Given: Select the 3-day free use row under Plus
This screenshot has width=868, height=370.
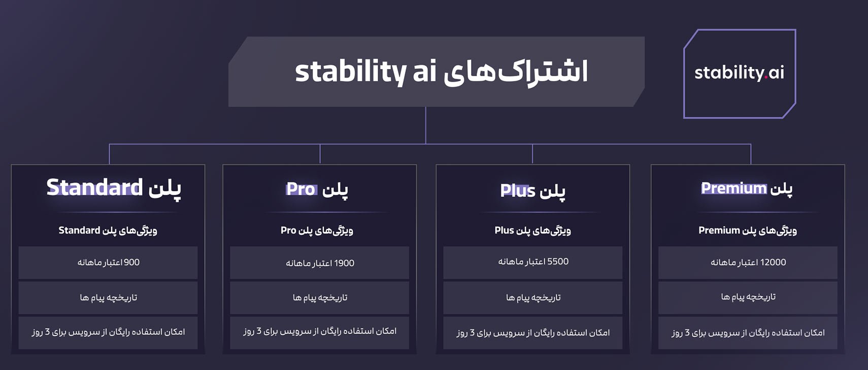Looking at the screenshot, I should click(532, 333).
